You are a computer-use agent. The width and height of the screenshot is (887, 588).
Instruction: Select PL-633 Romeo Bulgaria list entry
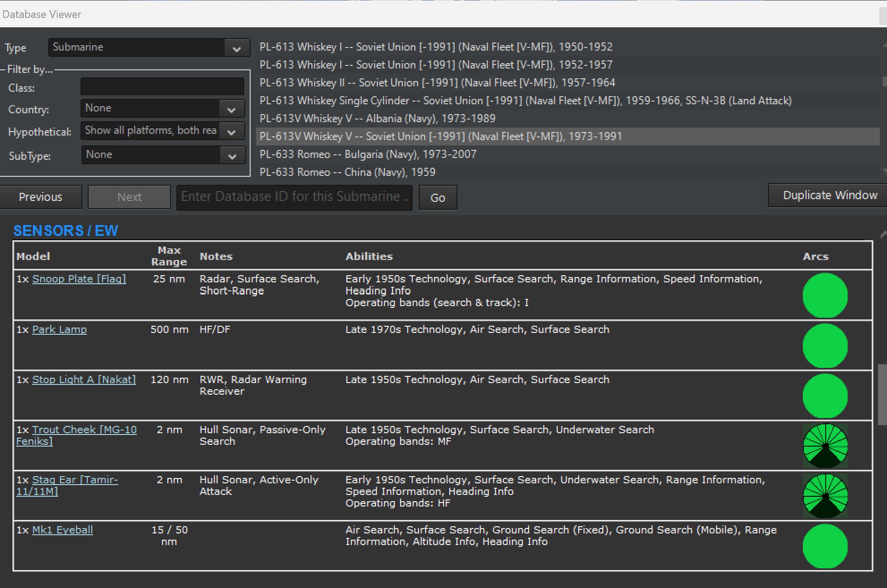coord(368,154)
